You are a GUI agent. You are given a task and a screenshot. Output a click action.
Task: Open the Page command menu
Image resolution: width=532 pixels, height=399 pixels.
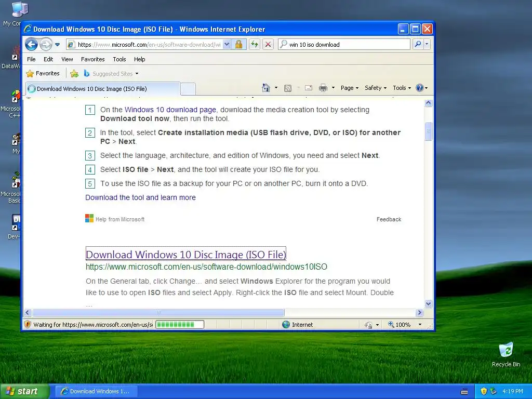click(350, 88)
